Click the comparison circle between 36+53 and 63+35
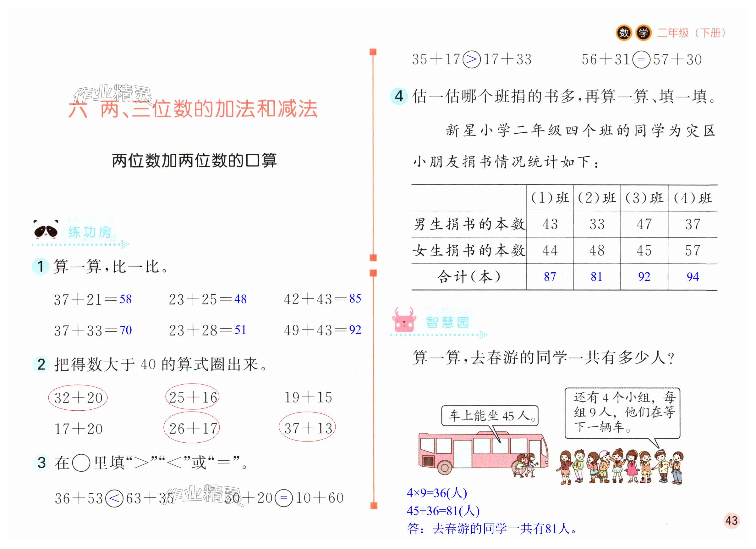This screenshot has height=549, width=756. [114, 499]
